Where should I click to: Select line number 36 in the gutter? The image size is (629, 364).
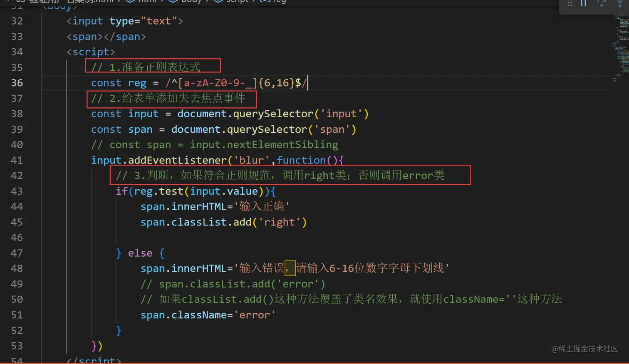pos(17,83)
